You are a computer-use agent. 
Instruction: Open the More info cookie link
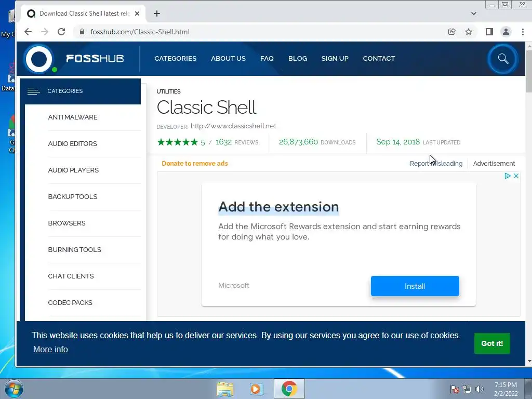tap(50, 349)
